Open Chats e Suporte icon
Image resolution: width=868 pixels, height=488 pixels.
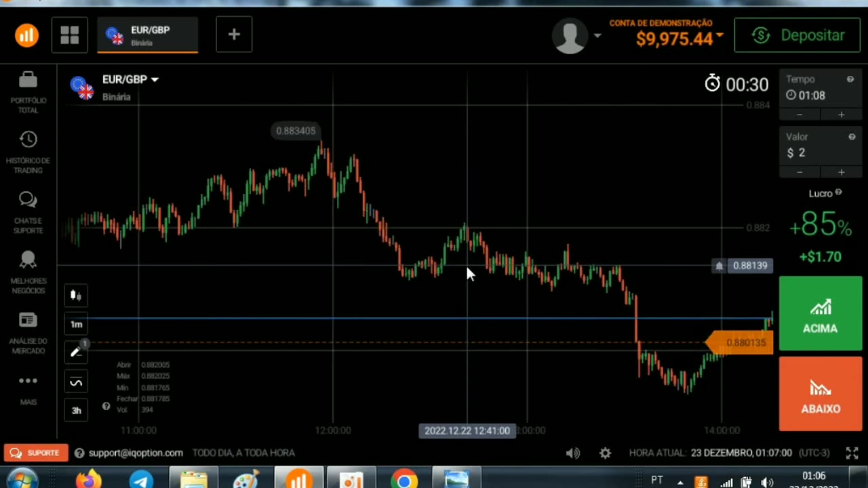click(x=28, y=200)
